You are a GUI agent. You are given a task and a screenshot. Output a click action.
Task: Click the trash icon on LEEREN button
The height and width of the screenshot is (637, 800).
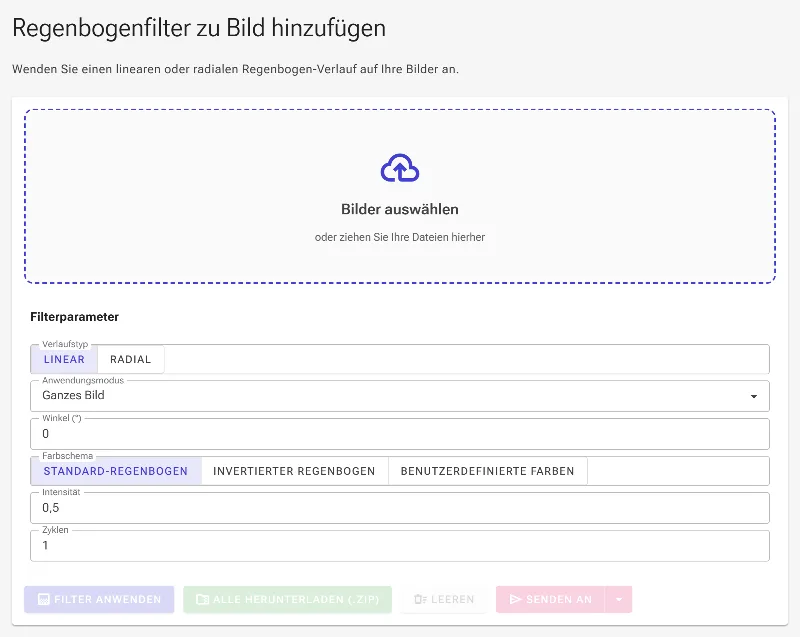click(420, 599)
